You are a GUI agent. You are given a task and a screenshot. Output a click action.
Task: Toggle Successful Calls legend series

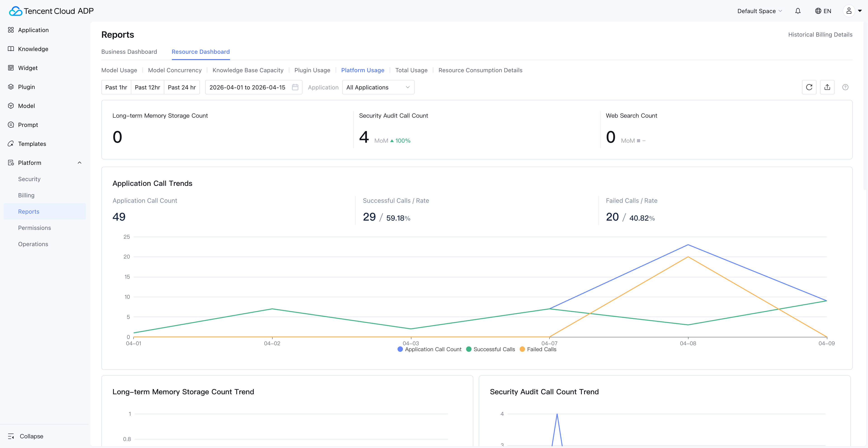tap(490, 349)
